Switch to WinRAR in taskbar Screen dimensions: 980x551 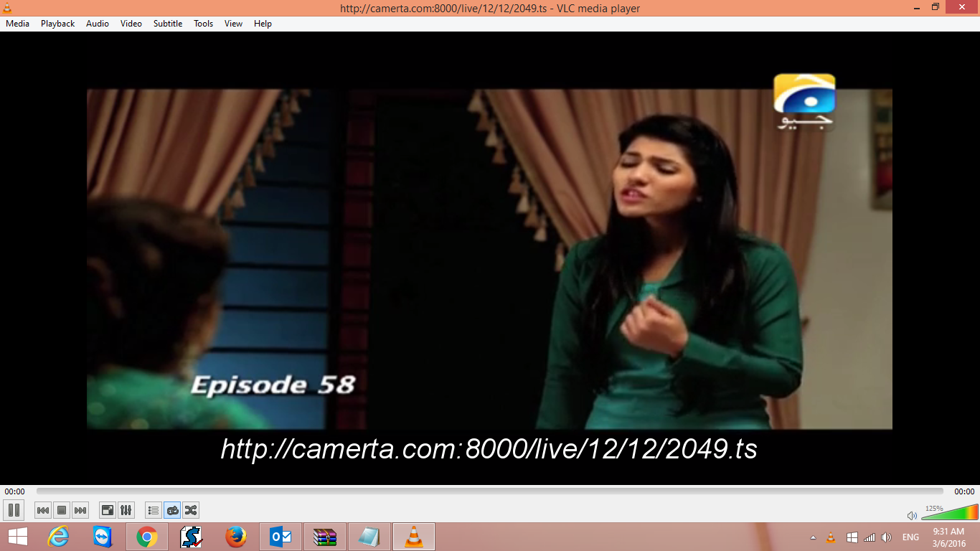(325, 537)
